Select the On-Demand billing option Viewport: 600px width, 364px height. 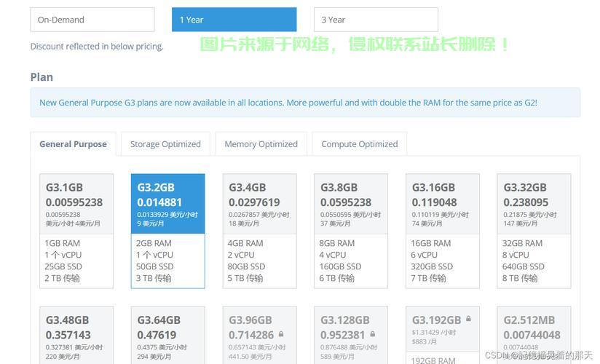pyautogui.click(x=92, y=20)
